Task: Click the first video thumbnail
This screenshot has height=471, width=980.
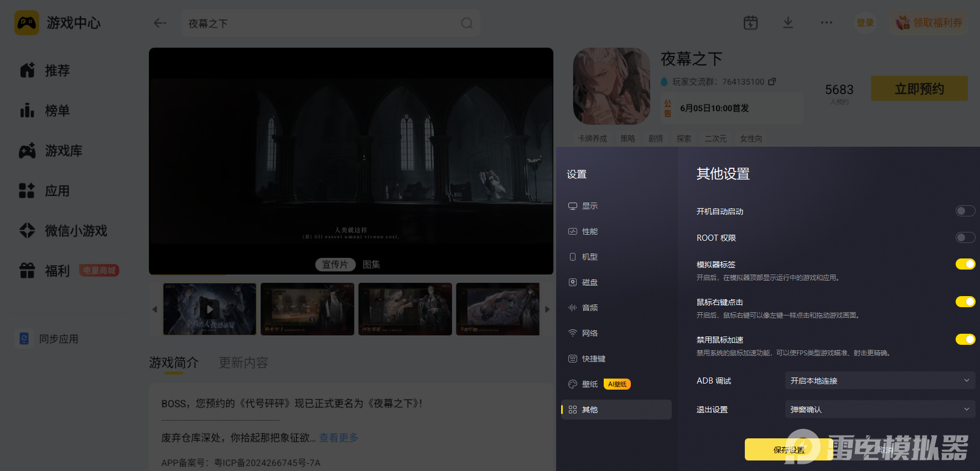Action: pos(210,309)
